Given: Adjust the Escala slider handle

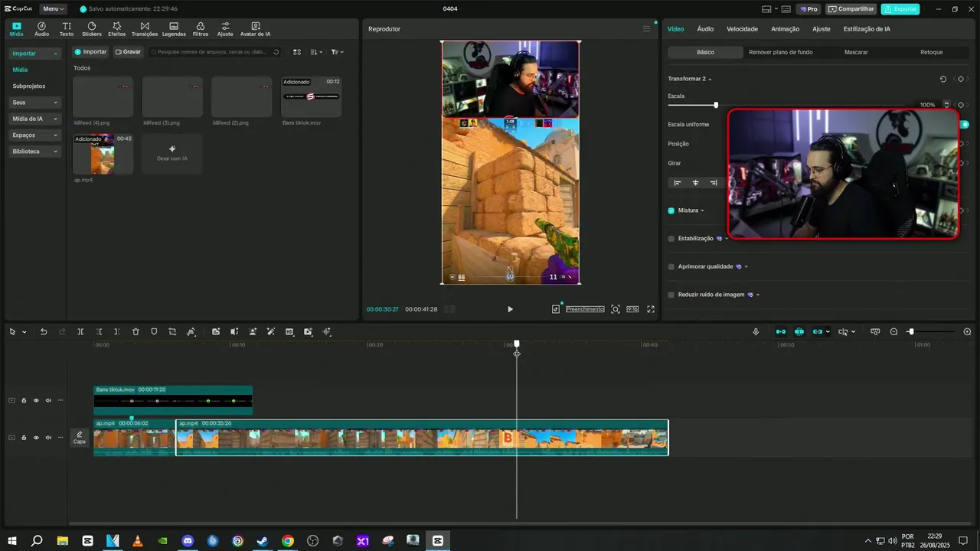Looking at the screenshot, I should 716,105.
